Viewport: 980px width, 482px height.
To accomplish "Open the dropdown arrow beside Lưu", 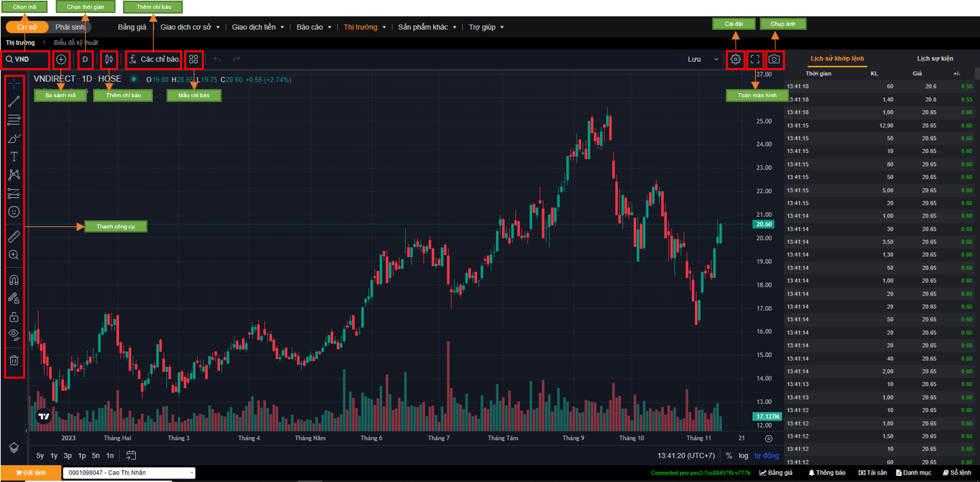I will click(716, 59).
